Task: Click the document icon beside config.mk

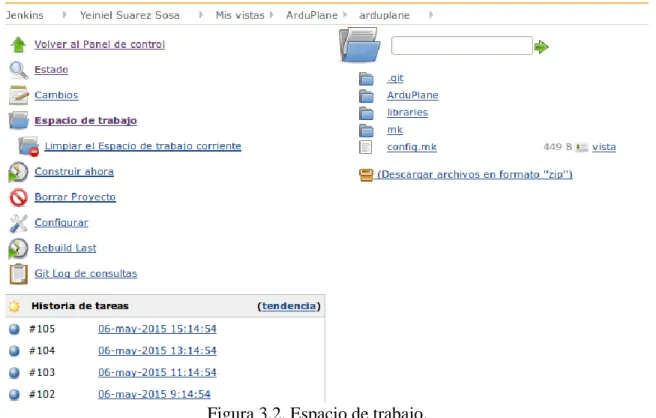Action: pos(365,147)
